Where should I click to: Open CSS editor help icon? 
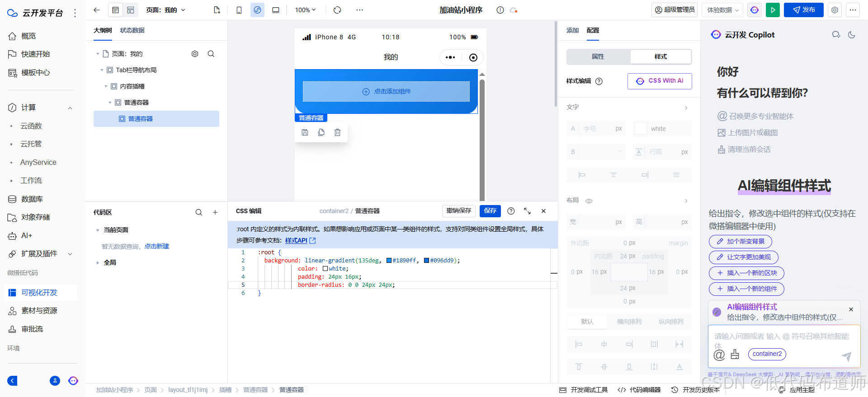(x=511, y=211)
